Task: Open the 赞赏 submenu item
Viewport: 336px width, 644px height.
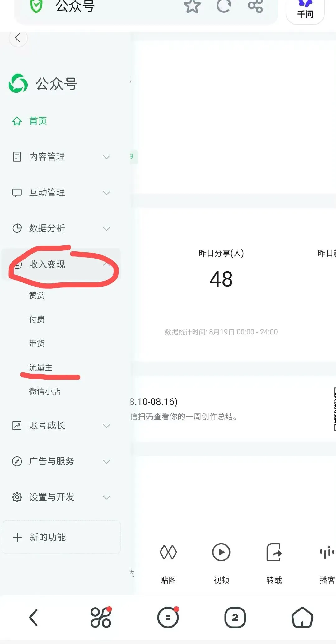Action: [x=37, y=295]
